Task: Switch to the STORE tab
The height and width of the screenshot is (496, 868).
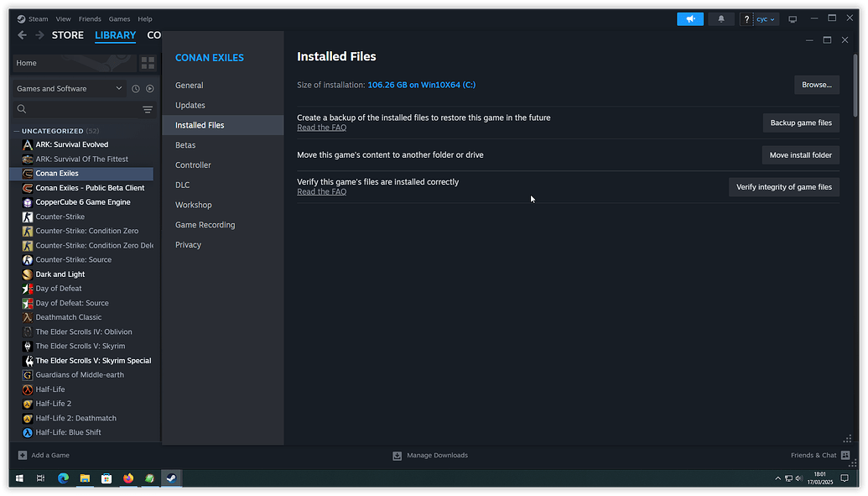Action: click(x=67, y=34)
